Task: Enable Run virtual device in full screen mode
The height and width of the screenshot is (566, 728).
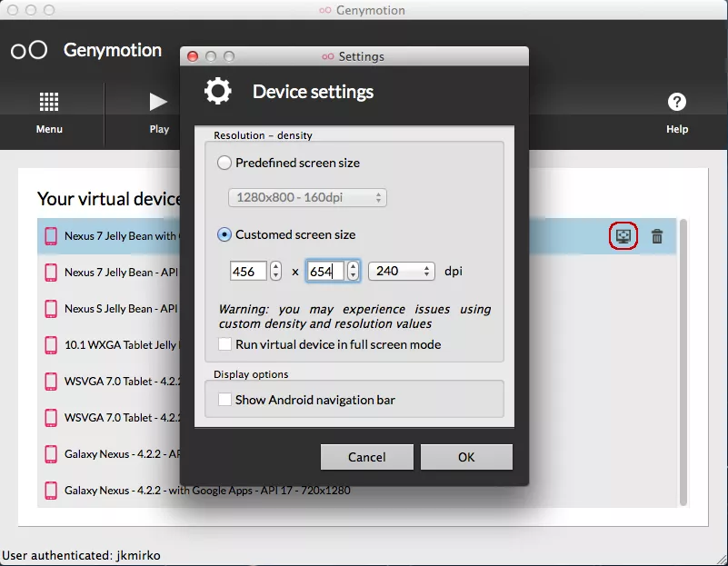Action: (225, 344)
